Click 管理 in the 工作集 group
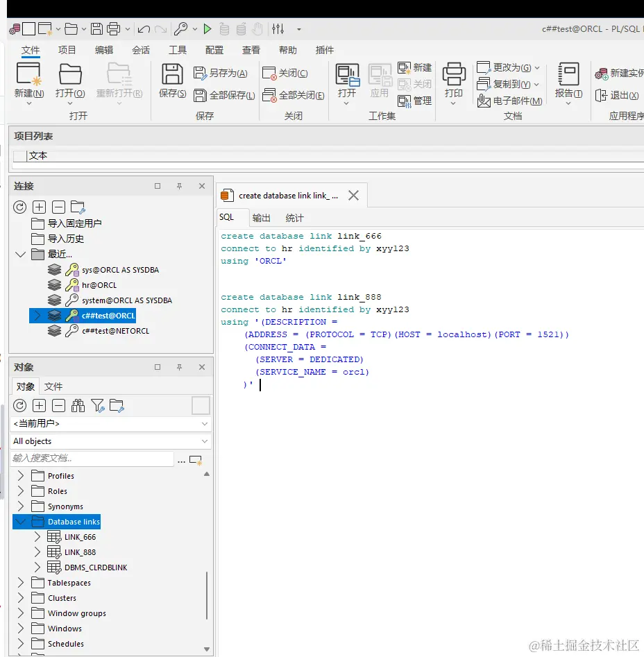 point(415,101)
